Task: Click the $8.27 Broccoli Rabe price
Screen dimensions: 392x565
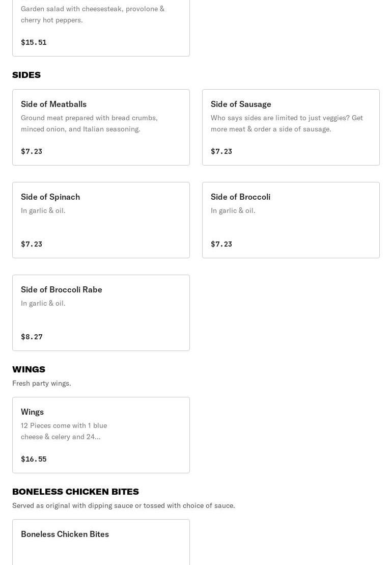Action: point(32,337)
